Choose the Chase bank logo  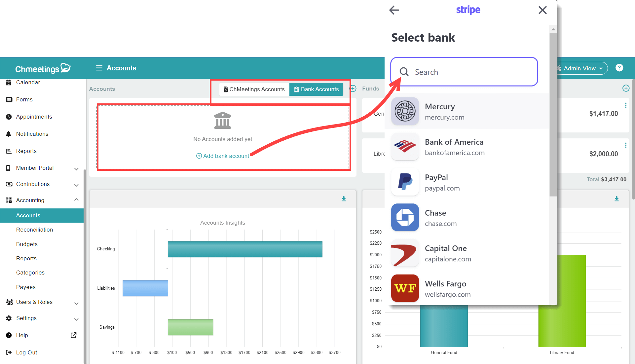coord(405,217)
